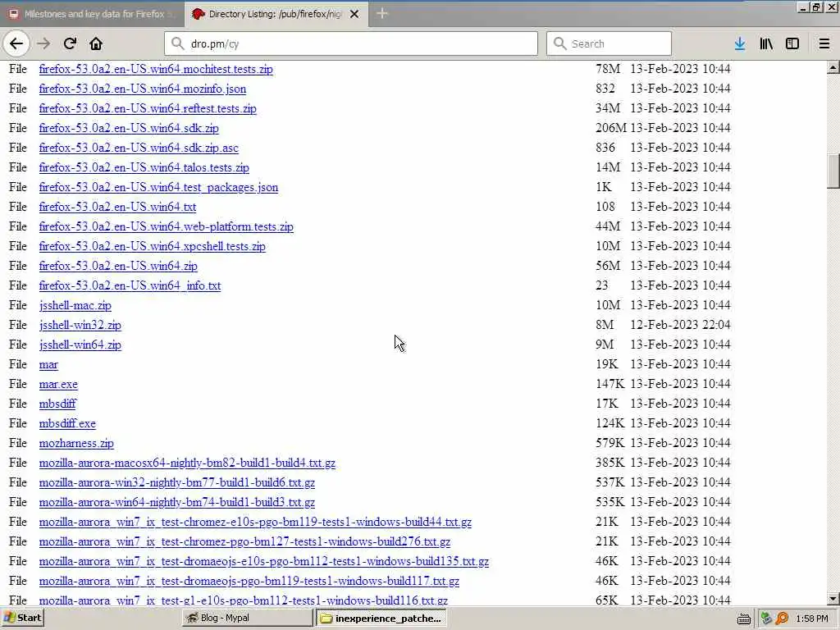This screenshot has width=840, height=630.
Task: Open inexperience_patche... folder from taskbar
Action: point(381,619)
